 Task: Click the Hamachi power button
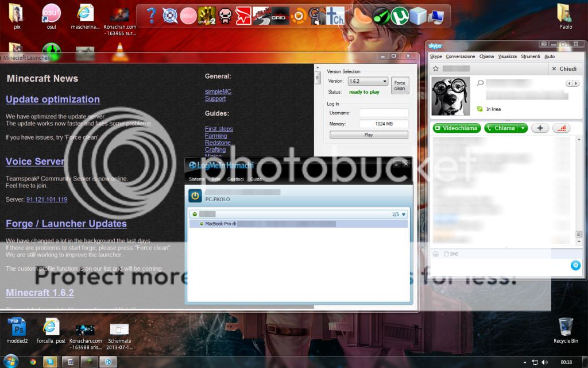point(195,195)
